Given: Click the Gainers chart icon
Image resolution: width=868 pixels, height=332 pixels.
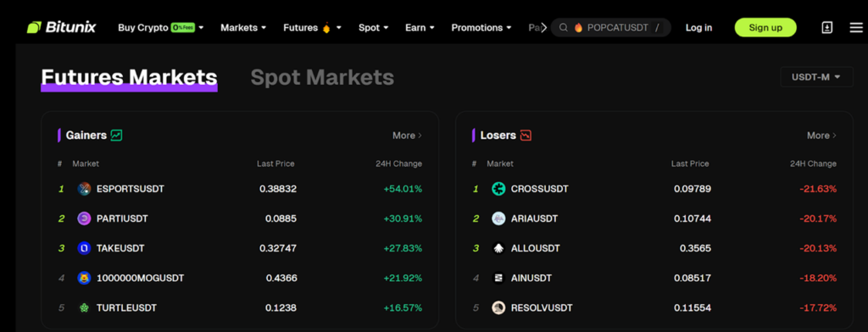Looking at the screenshot, I should [116, 135].
